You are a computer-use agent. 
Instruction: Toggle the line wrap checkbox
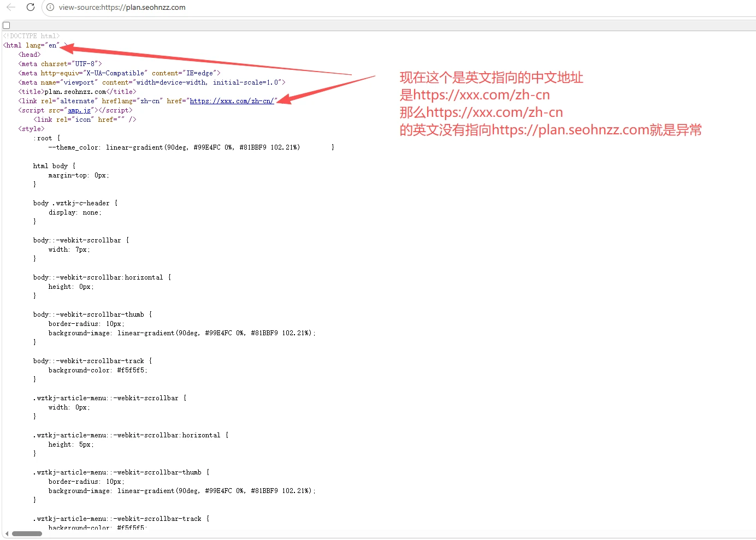click(7, 25)
